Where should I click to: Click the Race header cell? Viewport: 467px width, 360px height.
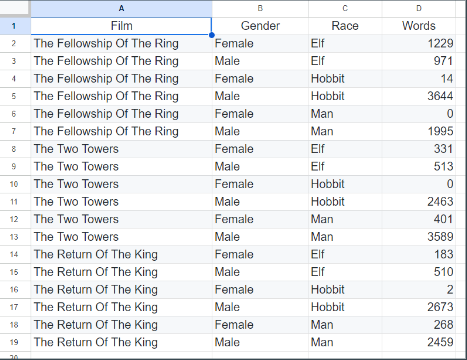(x=345, y=26)
